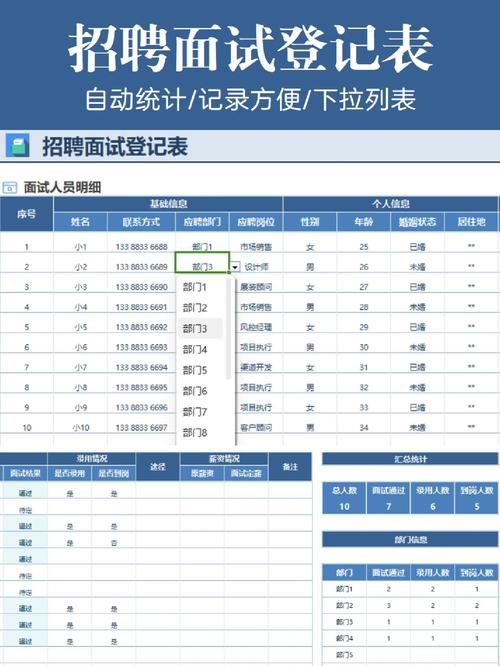Viewport: 500px width, 666px height.
Task: Click the green document icon beside the sheet title
Action: tap(17, 146)
